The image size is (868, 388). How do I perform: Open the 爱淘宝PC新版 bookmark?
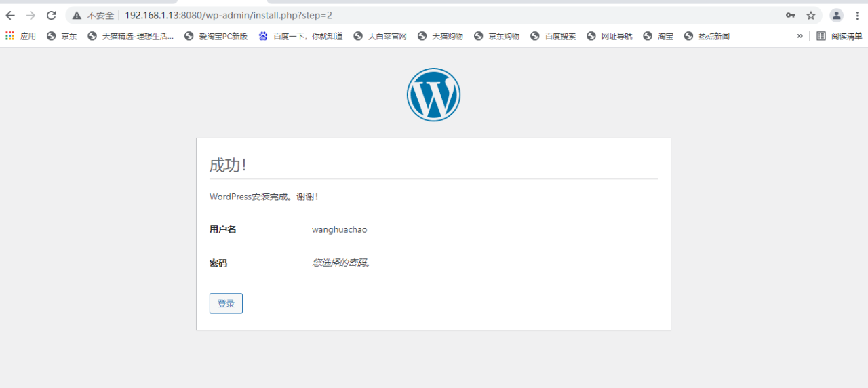click(x=216, y=36)
